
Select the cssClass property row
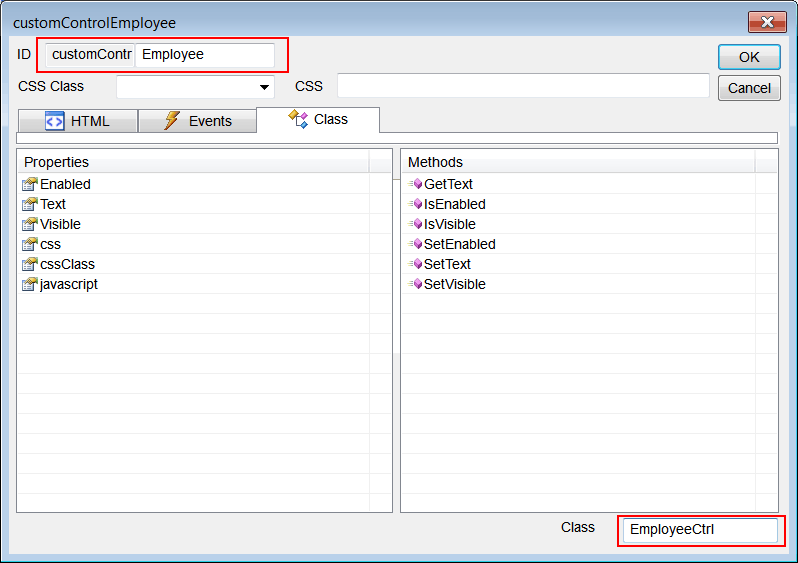pyautogui.click(x=204, y=264)
